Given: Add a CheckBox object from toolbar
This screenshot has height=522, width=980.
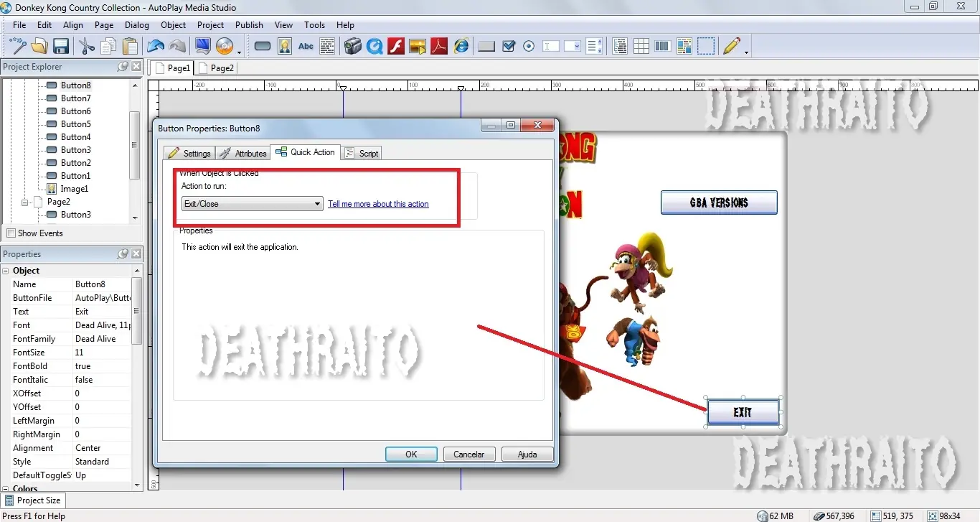Looking at the screenshot, I should click(x=509, y=46).
